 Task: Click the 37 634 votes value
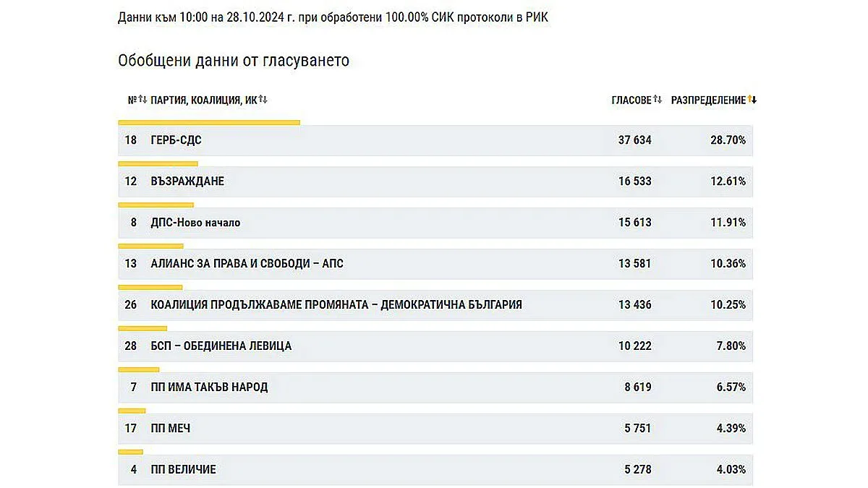pyautogui.click(x=634, y=140)
